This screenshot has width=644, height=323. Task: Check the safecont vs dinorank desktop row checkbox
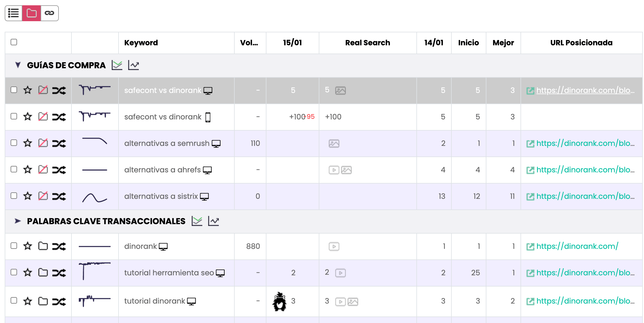click(x=14, y=90)
